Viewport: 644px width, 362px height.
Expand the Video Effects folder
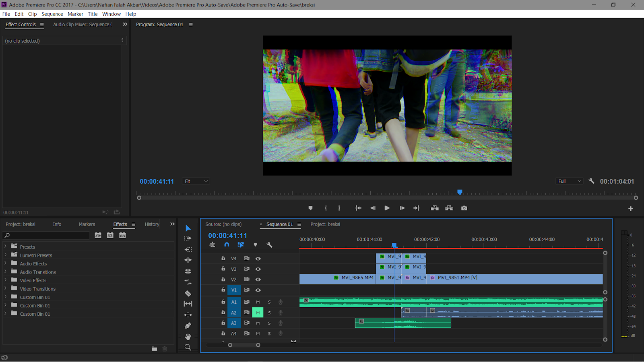[x=6, y=280]
